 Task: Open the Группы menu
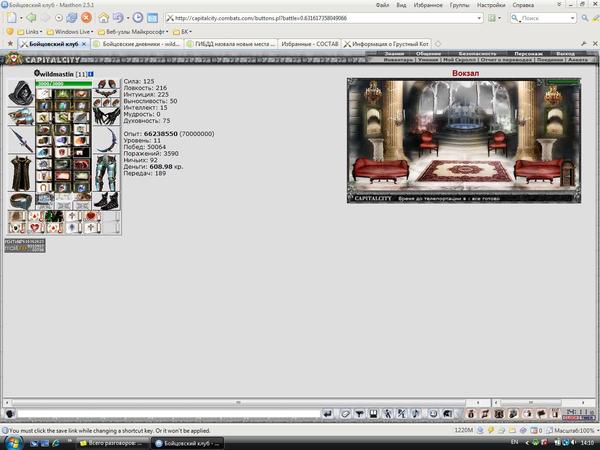[459, 5]
